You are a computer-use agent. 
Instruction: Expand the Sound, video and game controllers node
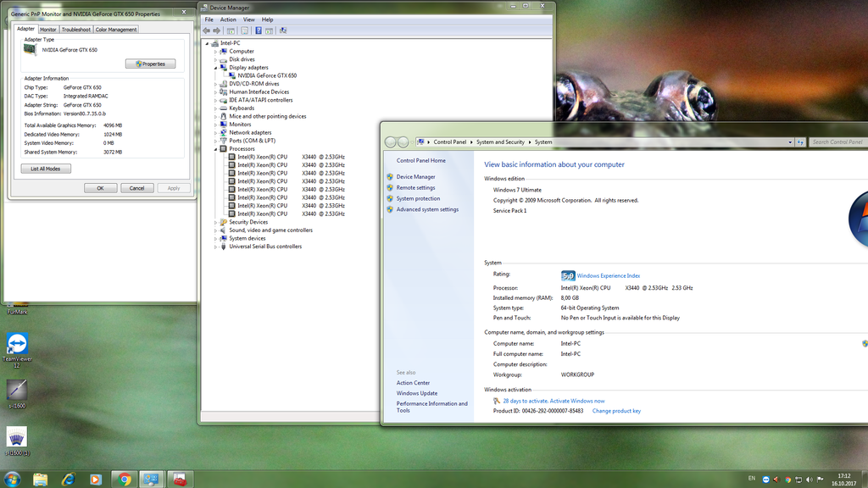(216, 230)
